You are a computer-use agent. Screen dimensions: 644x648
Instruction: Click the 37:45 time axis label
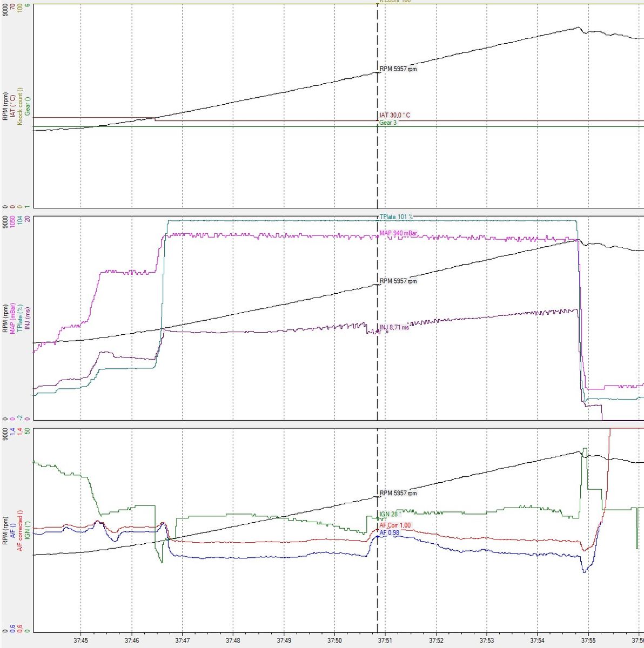pyautogui.click(x=81, y=640)
